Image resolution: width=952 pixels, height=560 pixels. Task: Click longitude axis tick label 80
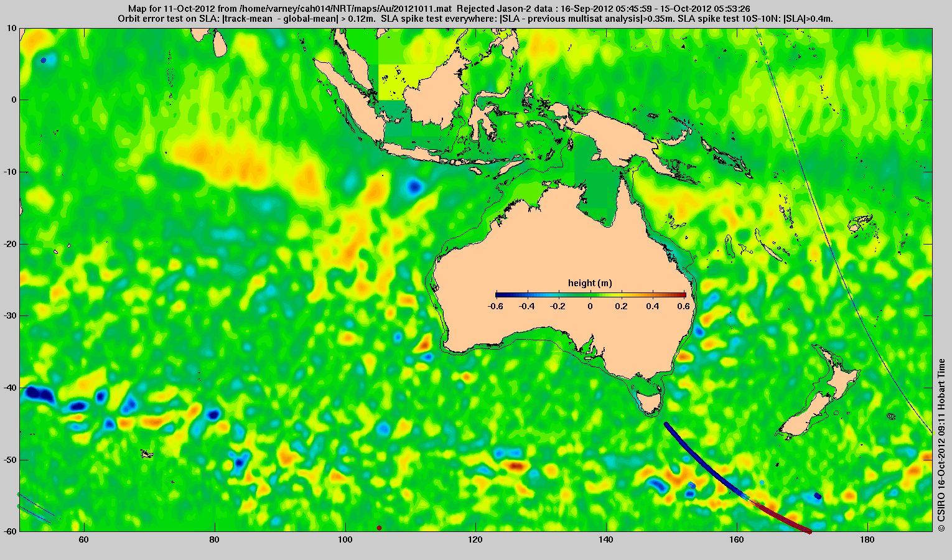point(214,540)
